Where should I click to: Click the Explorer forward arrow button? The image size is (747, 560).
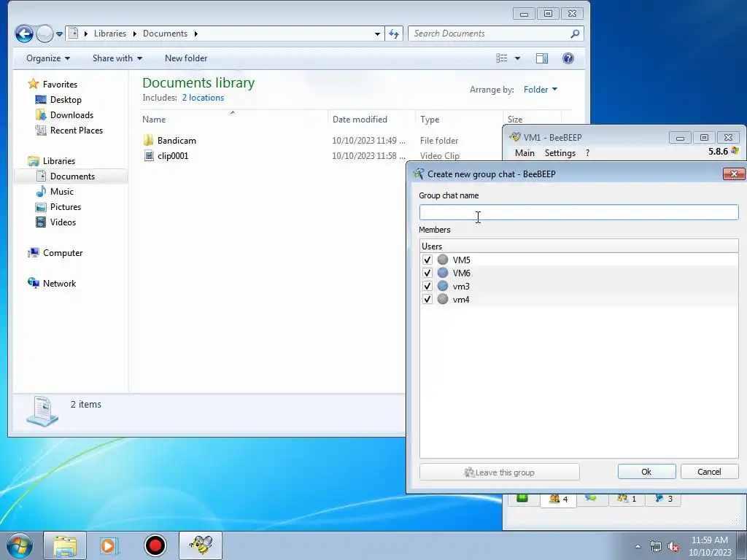44,34
